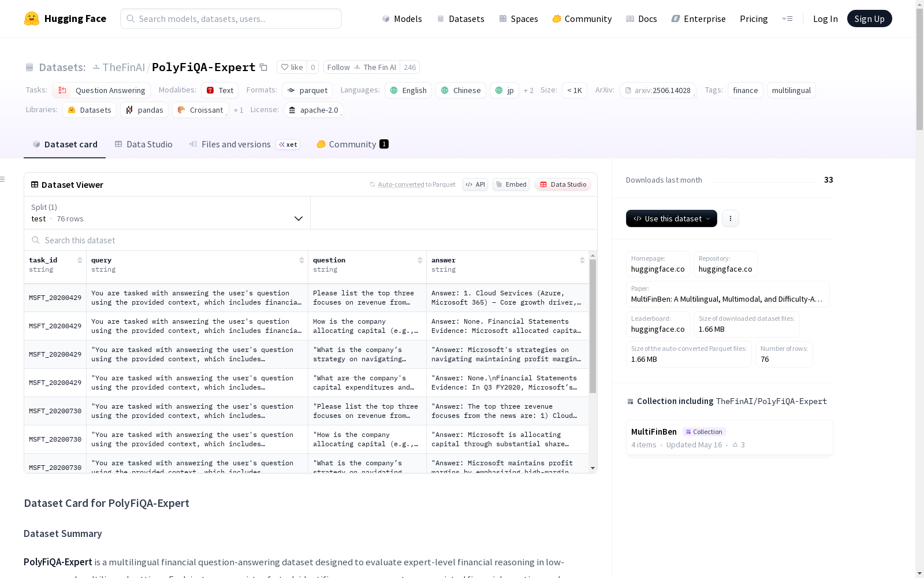This screenshot has height=578, width=924.
Task: Open the Homepage huggingface.co link
Action: click(658, 264)
